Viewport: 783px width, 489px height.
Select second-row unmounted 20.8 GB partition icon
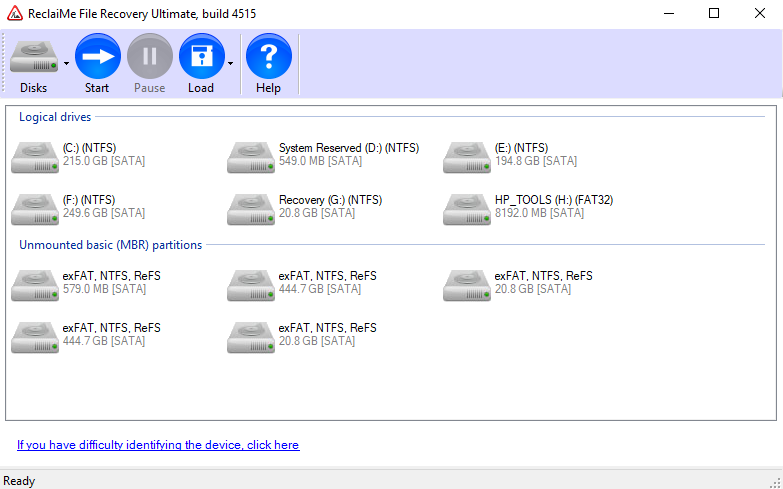(251, 337)
